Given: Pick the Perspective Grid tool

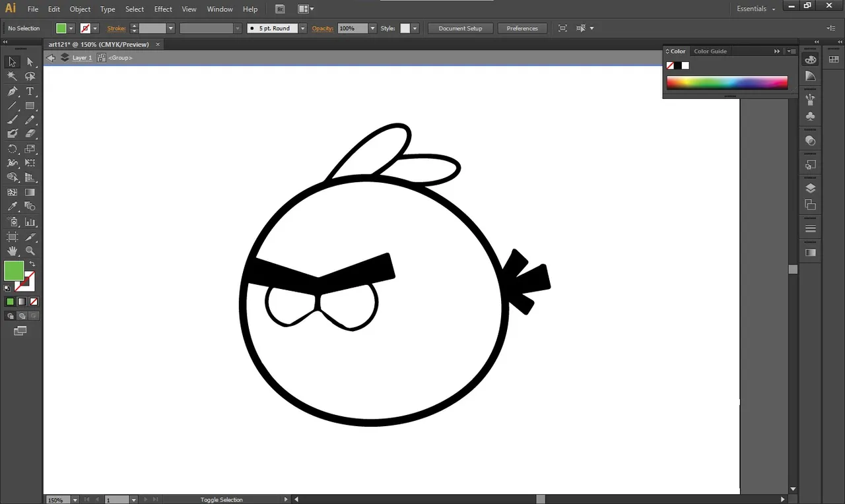Looking at the screenshot, I should 30,177.
